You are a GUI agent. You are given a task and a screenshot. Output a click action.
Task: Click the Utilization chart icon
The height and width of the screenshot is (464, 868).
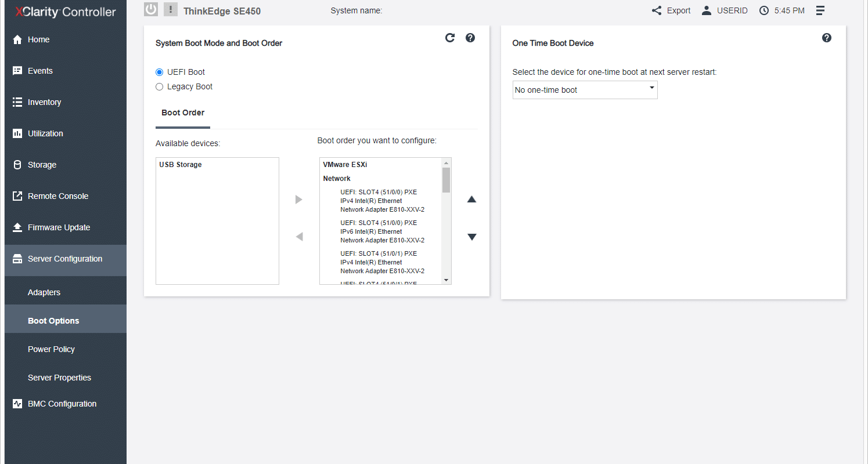[x=17, y=133]
